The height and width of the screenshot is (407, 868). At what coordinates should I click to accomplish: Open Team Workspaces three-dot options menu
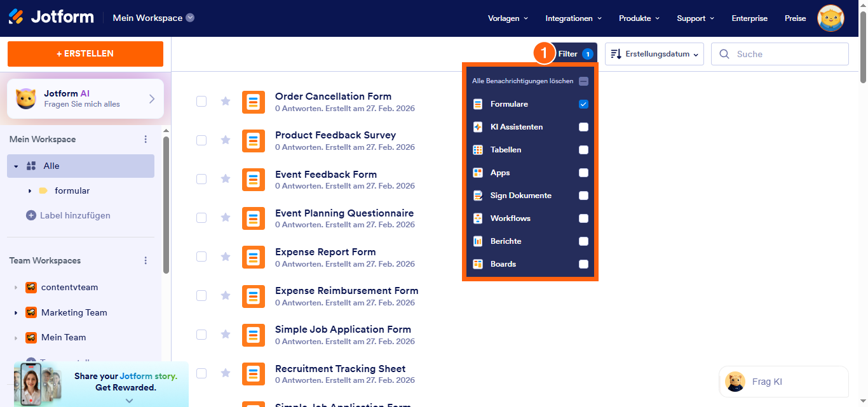point(146,260)
